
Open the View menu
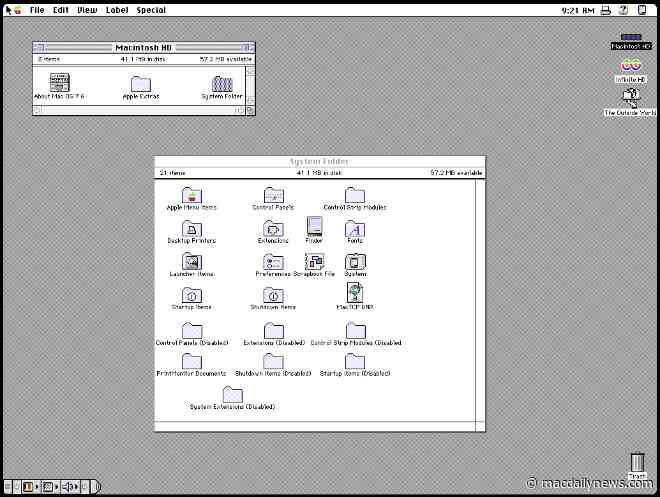pos(87,10)
